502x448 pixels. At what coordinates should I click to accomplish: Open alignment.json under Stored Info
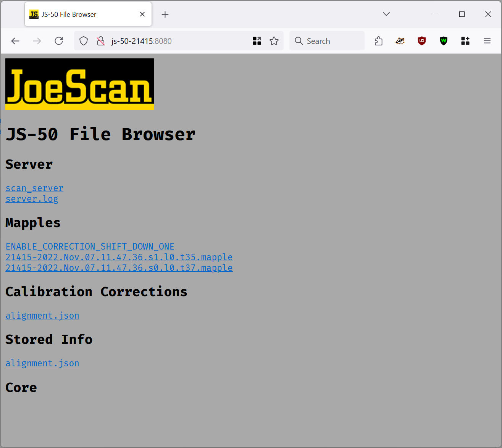coord(42,363)
